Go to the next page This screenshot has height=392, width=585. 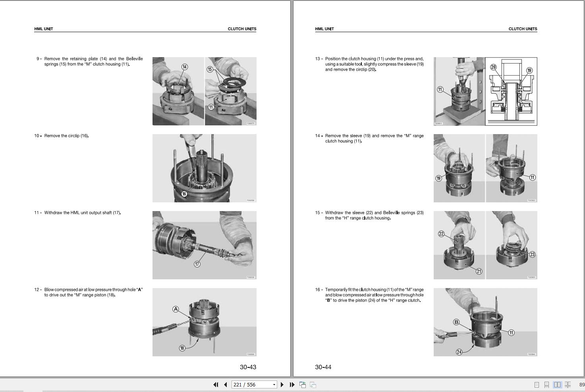282,384
